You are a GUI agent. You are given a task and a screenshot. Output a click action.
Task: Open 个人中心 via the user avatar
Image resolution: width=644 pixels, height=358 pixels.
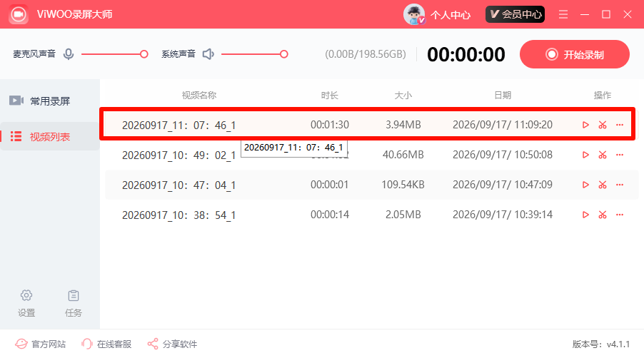click(414, 14)
